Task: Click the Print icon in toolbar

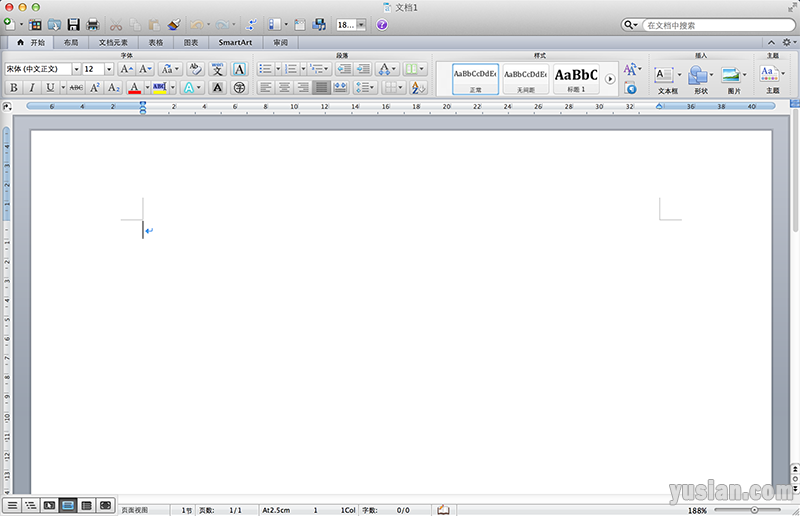Action: (x=93, y=24)
